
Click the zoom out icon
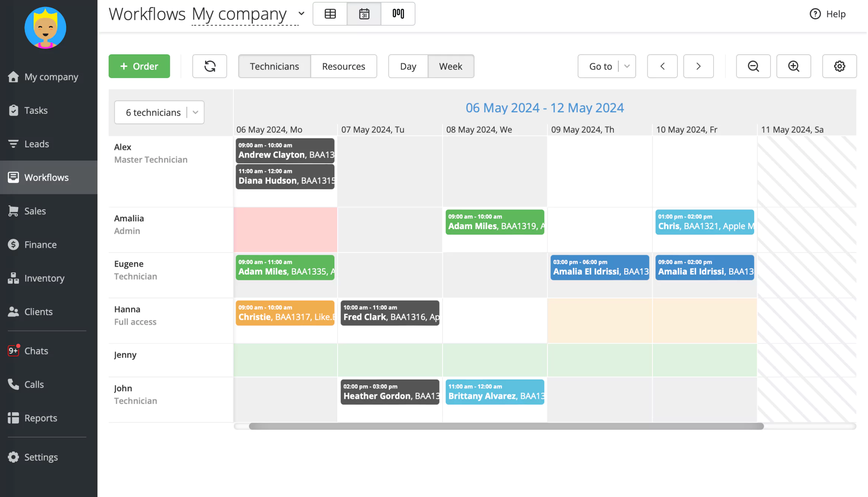pyautogui.click(x=753, y=65)
